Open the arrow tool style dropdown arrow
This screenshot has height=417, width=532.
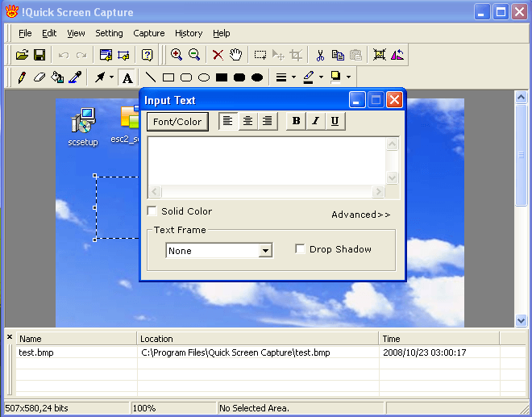pos(111,77)
